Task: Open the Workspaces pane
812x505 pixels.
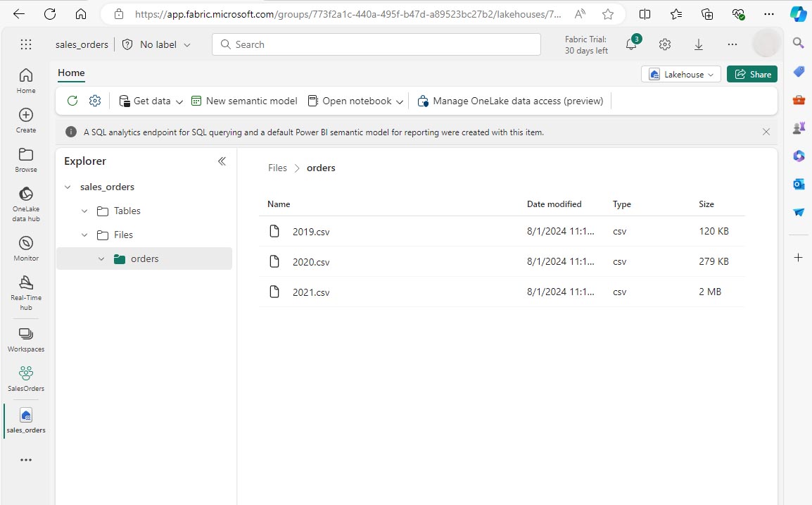Action: [26, 339]
